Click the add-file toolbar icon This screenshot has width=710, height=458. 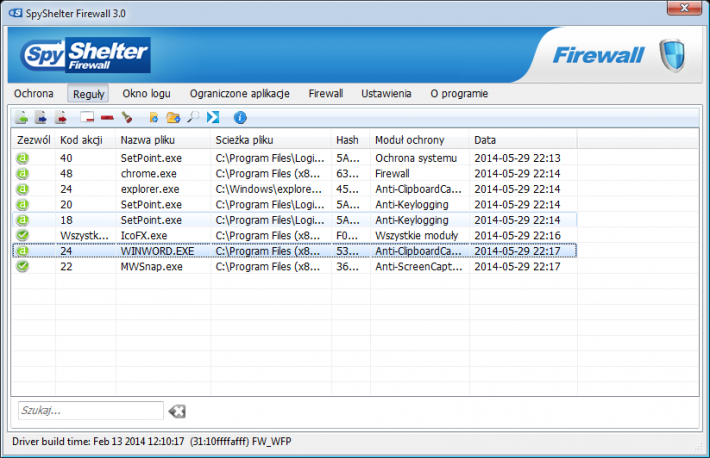(154, 118)
